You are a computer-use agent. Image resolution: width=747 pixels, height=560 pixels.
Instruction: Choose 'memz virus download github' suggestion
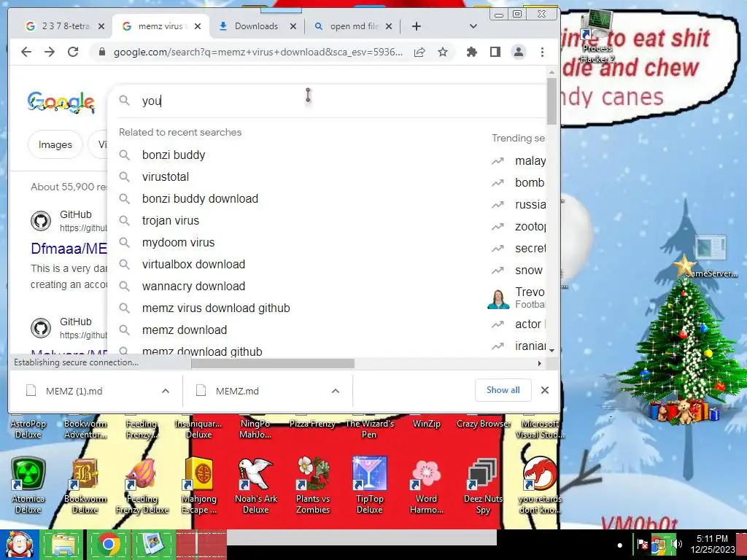[216, 308]
